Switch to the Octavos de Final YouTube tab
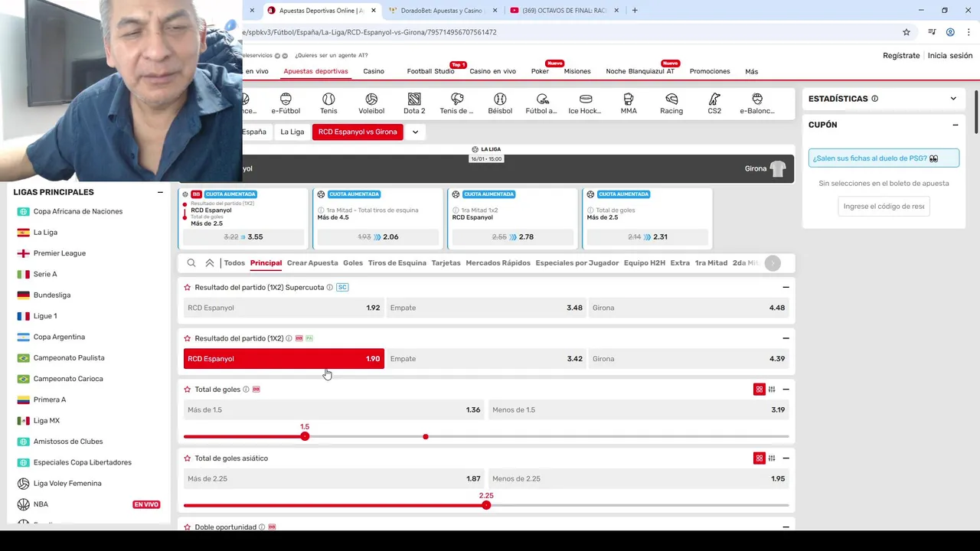 click(x=563, y=11)
